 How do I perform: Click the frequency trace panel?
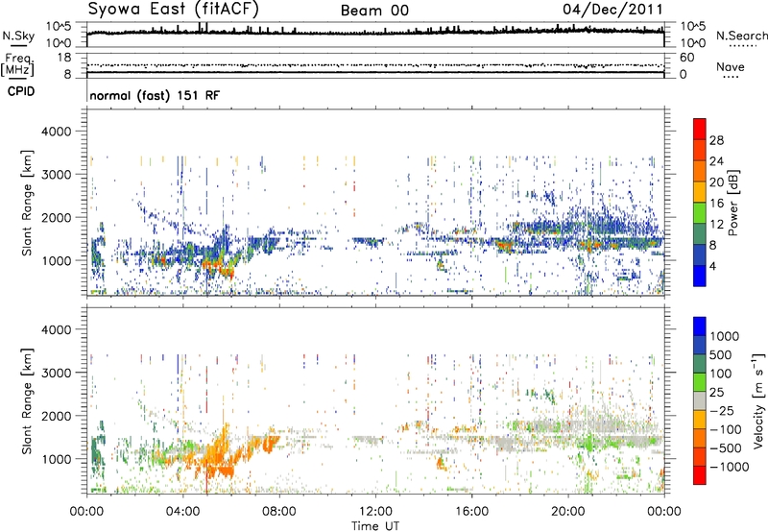(375, 65)
